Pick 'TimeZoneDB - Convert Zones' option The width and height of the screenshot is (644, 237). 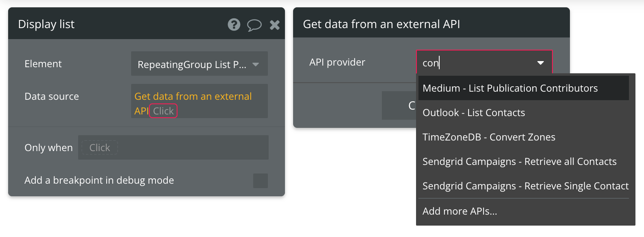point(489,137)
